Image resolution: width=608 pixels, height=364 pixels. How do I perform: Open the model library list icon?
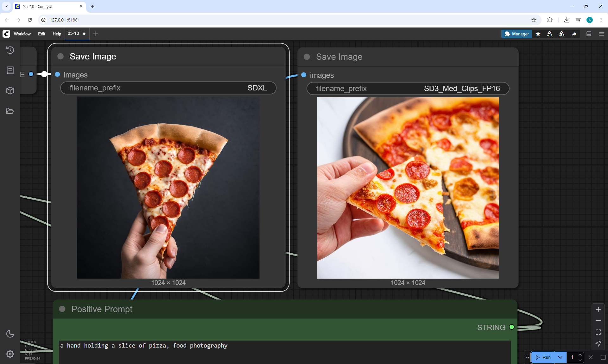click(x=10, y=70)
